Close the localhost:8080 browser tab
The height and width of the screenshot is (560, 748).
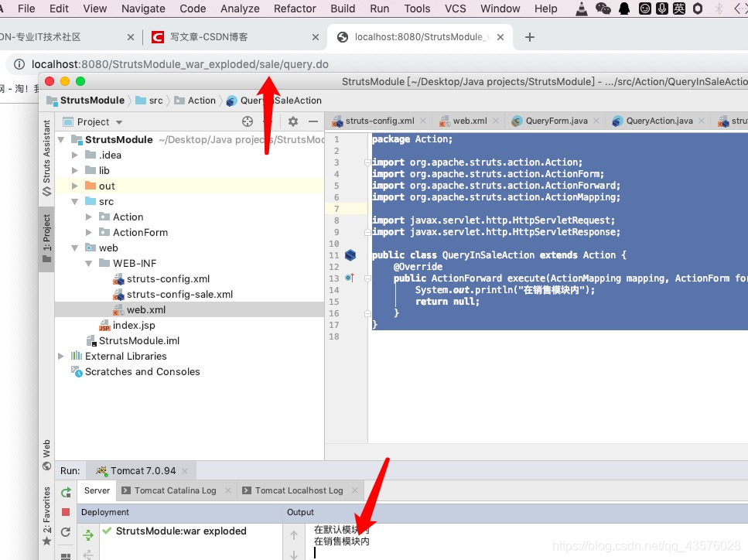[500, 36]
